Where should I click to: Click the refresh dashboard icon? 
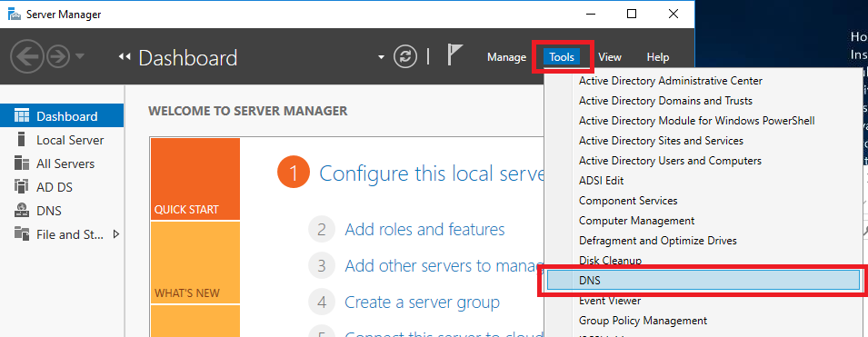[405, 57]
